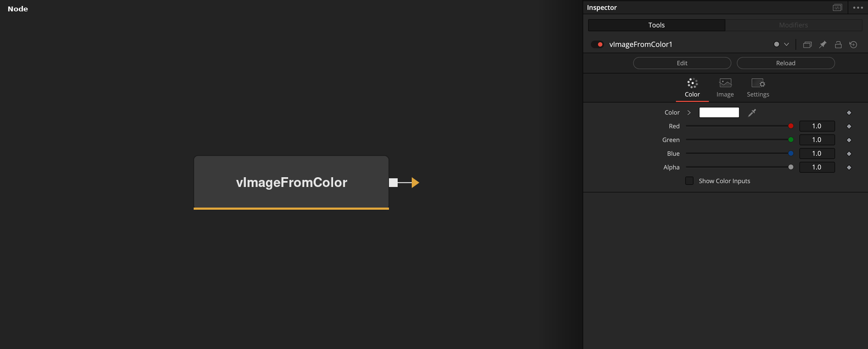
Task: Click the Node panel title
Action: (x=18, y=9)
